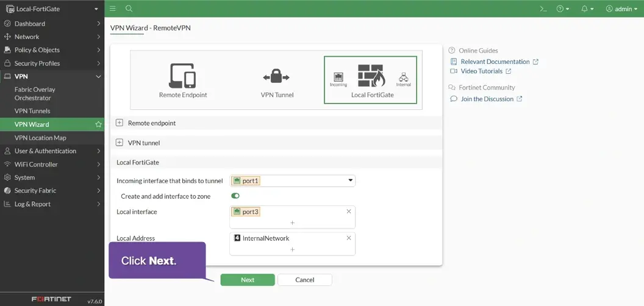Open the CLI console icon

pos(543,9)
